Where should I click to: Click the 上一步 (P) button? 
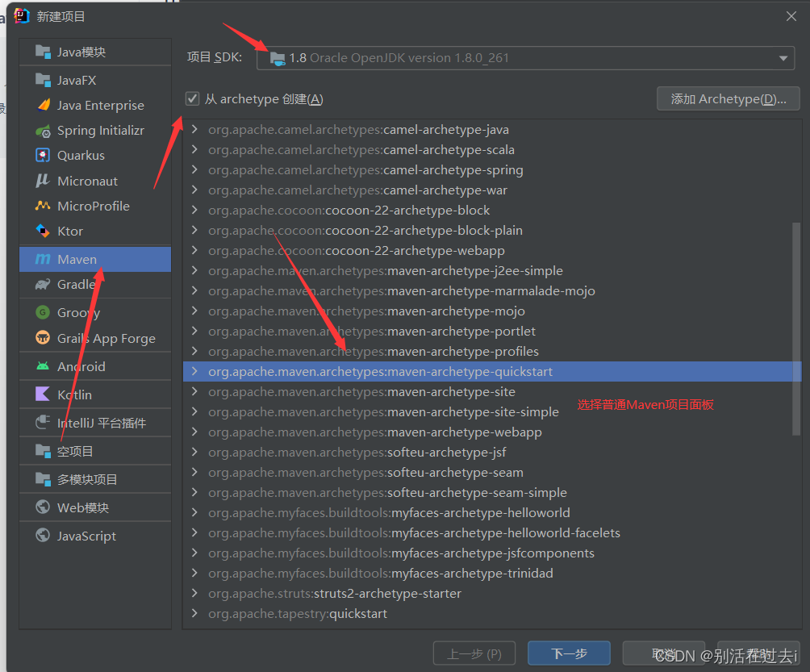(x=474, y=654)
